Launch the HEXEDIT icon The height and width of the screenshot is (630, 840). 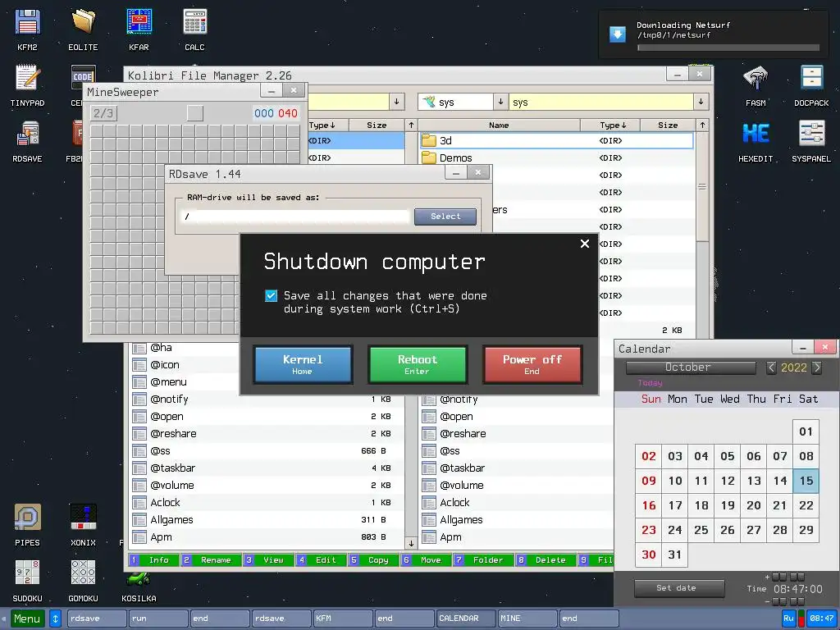coord(756,141)
